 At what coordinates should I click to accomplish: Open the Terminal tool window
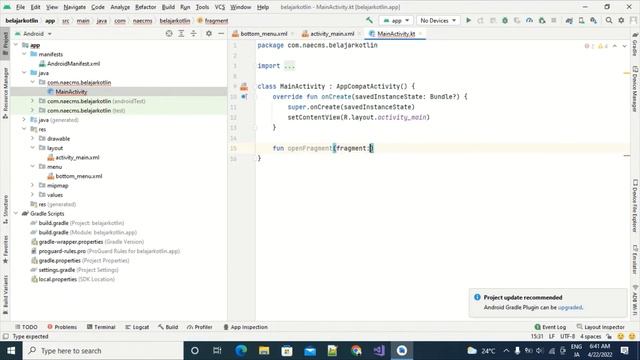101,327
